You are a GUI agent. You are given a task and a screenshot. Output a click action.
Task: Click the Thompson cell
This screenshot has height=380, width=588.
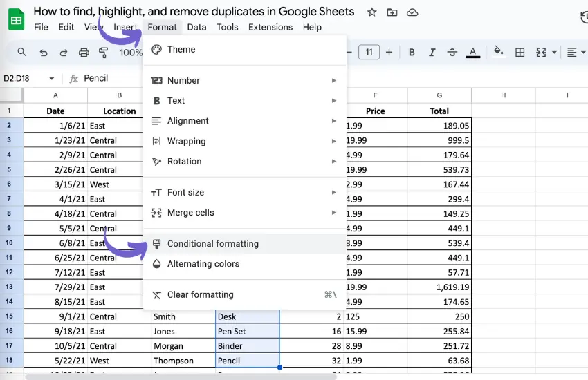coord(183,361)
